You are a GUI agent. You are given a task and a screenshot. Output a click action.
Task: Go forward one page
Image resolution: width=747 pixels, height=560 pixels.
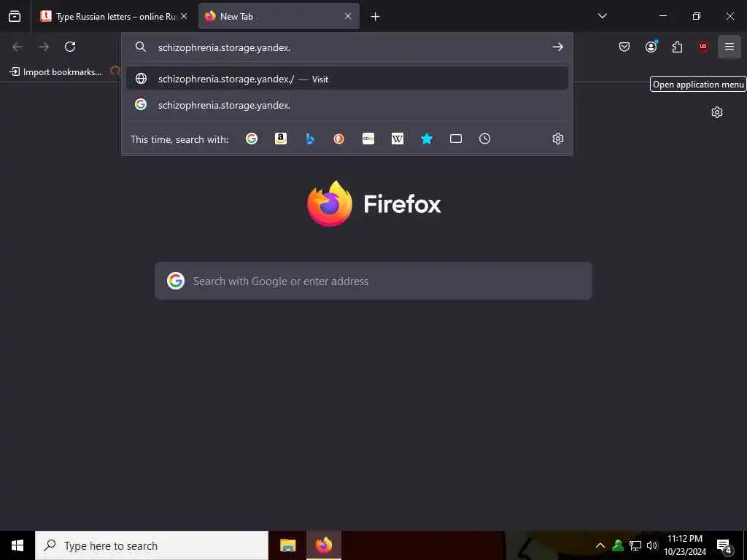pyautogui.click(x=44, y=47)
